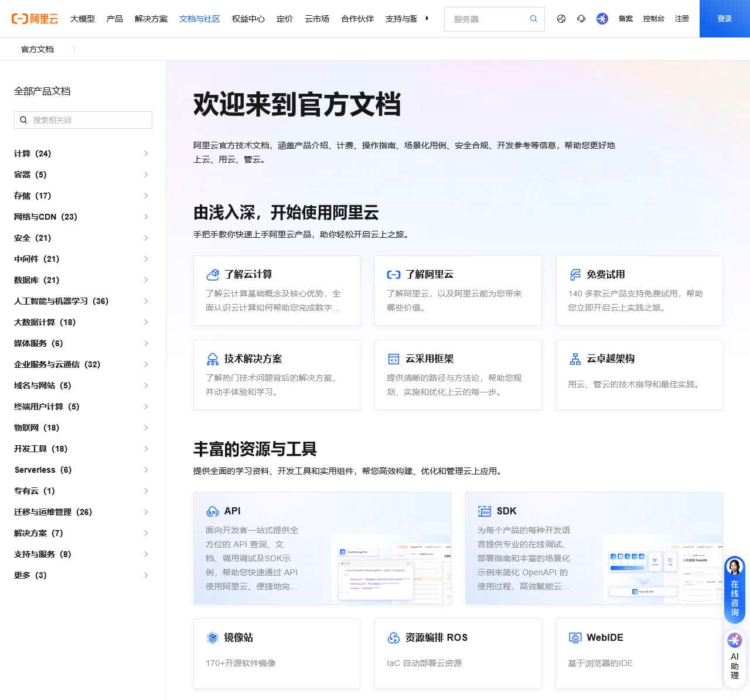Open the 控制台 console link
This screenshot has height=700, width=750.
click(654, 18)
